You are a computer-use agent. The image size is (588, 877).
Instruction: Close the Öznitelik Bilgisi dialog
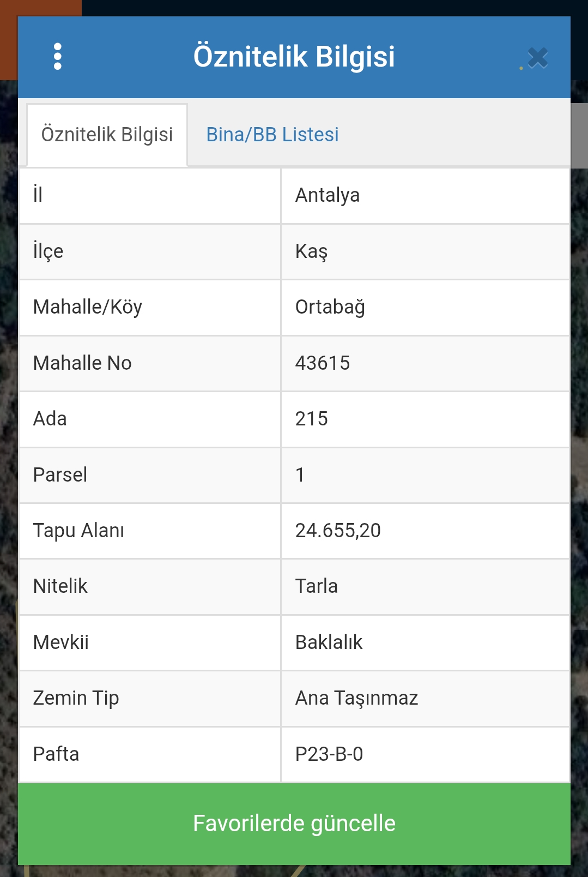coord(537,58)
